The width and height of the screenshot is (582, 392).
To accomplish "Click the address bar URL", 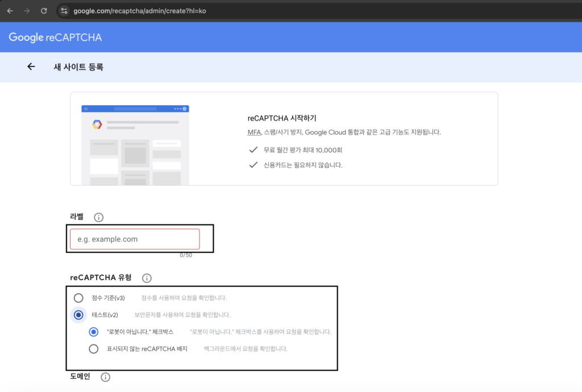I will point(140,11).
